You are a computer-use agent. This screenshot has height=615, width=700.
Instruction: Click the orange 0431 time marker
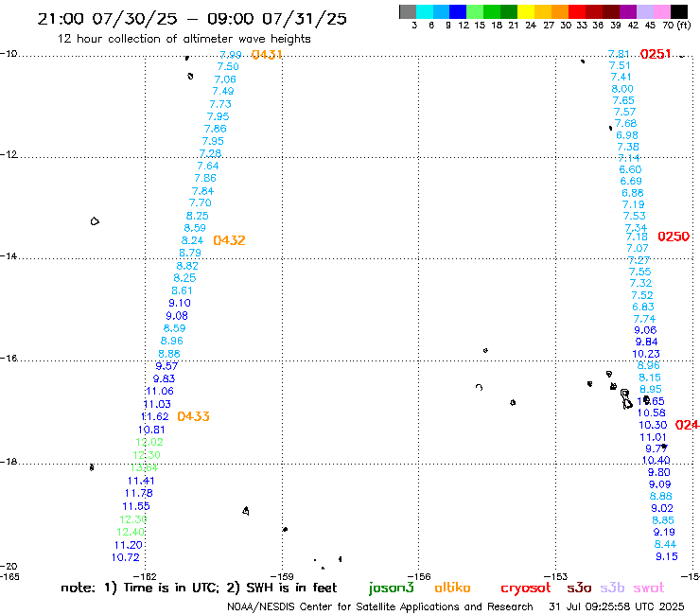pos(267,55)
